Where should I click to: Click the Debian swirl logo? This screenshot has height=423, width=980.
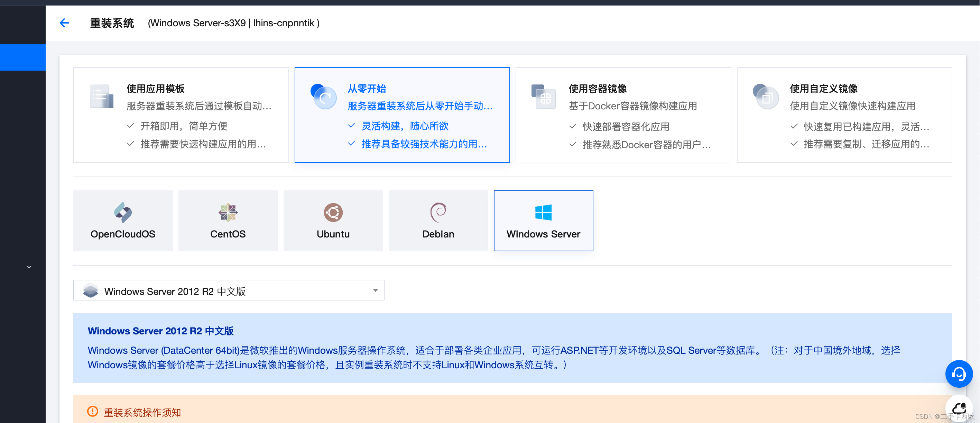pos(438,213)
